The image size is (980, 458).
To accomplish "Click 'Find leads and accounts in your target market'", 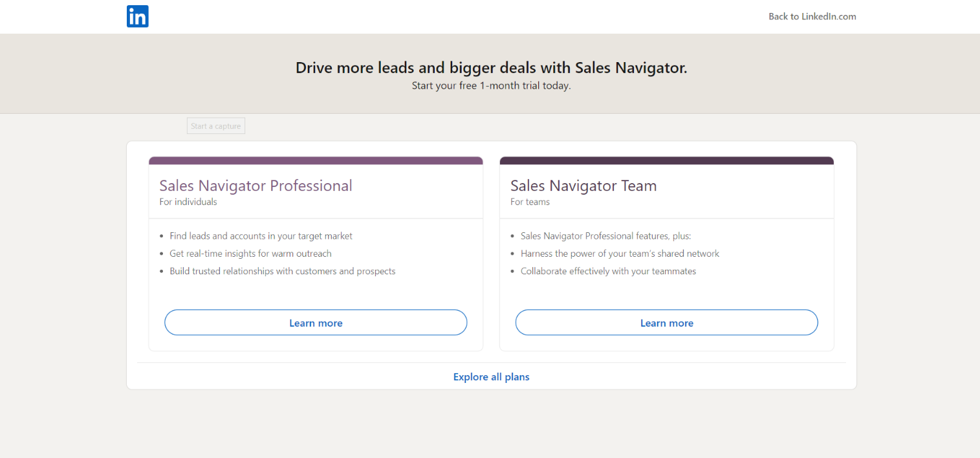I will (261, 236).
